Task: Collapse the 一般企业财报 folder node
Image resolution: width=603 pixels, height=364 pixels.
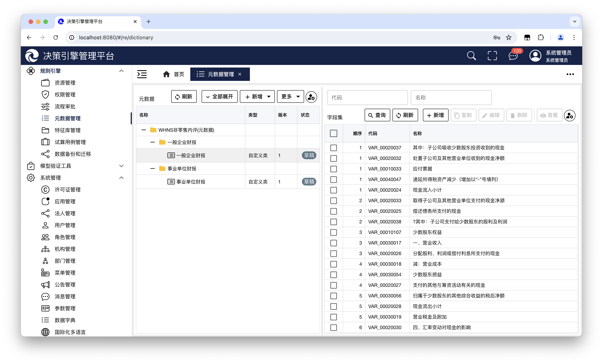Action: (152, 142)
